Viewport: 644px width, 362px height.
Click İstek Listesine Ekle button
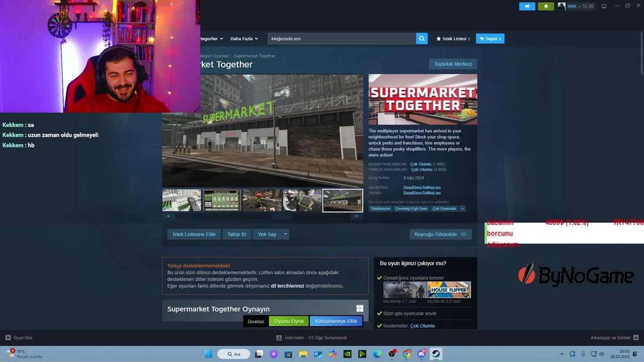[194, 234]
